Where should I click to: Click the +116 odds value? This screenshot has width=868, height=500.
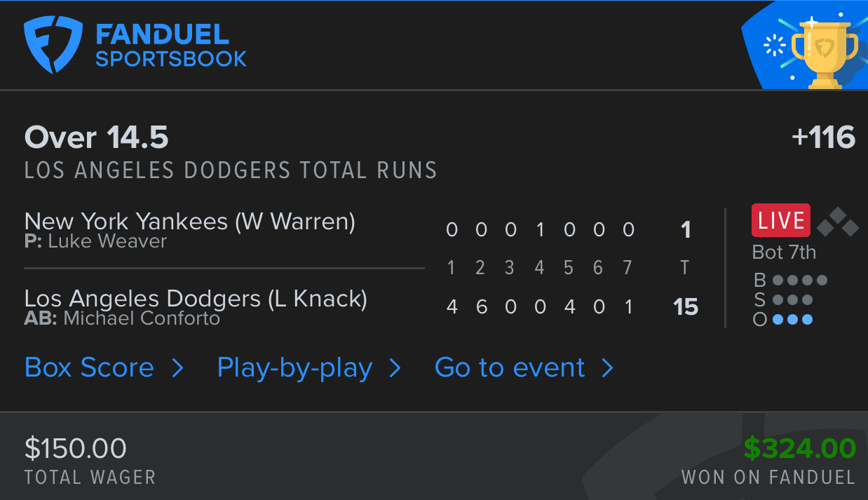click(x=824, y=137)
